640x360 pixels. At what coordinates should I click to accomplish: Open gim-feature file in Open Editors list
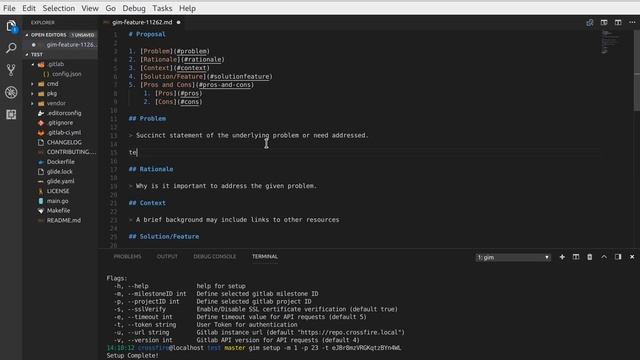pos(60,44)
